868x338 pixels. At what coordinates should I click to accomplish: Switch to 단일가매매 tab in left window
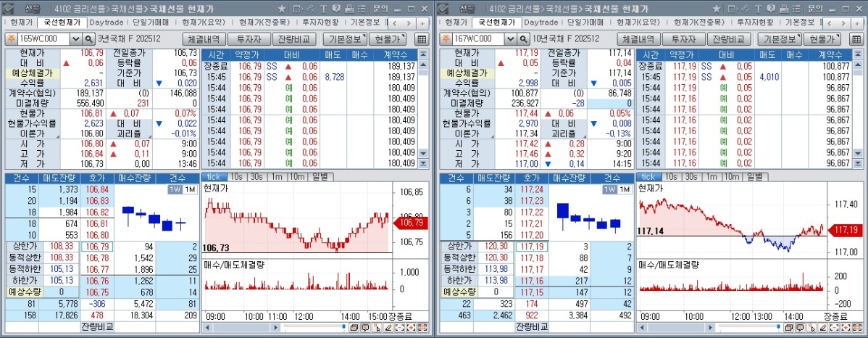click(152, 22)
